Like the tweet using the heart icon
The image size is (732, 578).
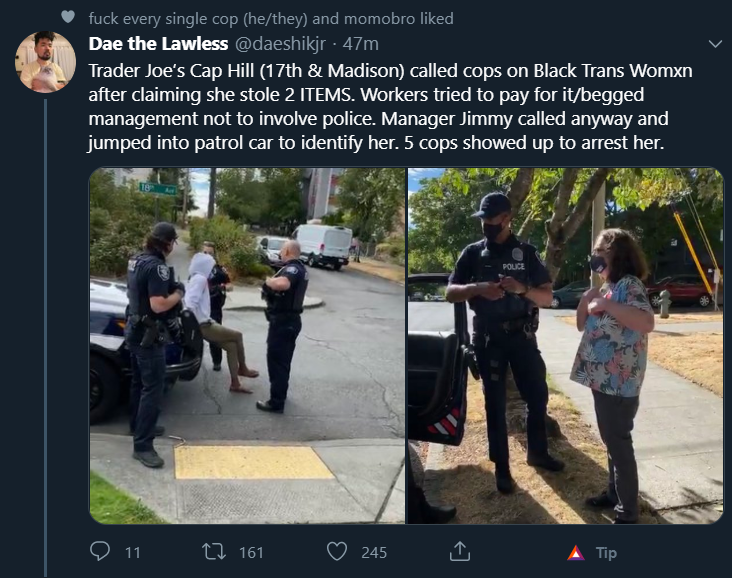point(337,552)
